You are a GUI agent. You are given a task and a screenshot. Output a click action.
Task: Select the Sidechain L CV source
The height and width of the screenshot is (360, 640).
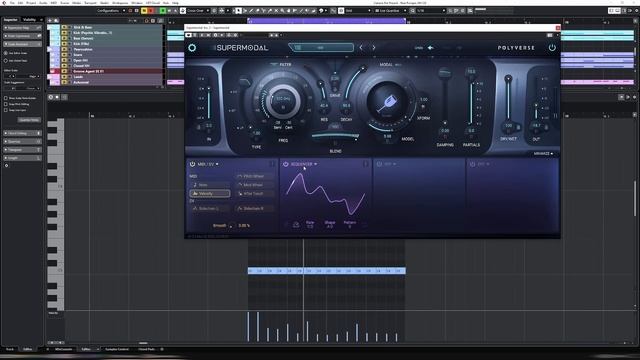coord(209,209)
